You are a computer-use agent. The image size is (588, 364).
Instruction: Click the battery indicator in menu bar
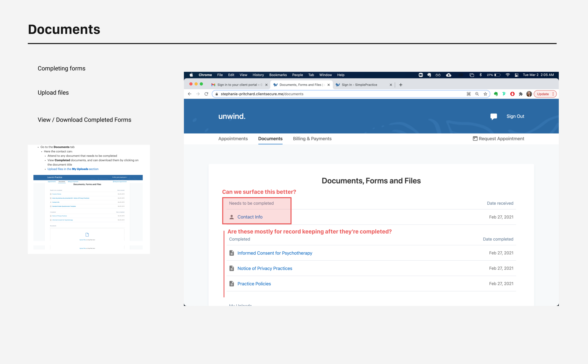pos(494,75)
